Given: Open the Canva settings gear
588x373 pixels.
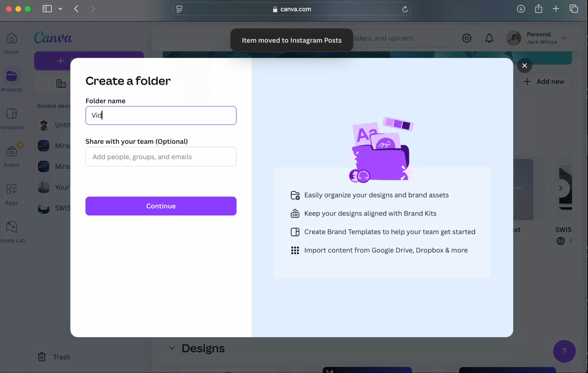Looking at the screenshot, I should pyautogui.click(x=467, y=38).
